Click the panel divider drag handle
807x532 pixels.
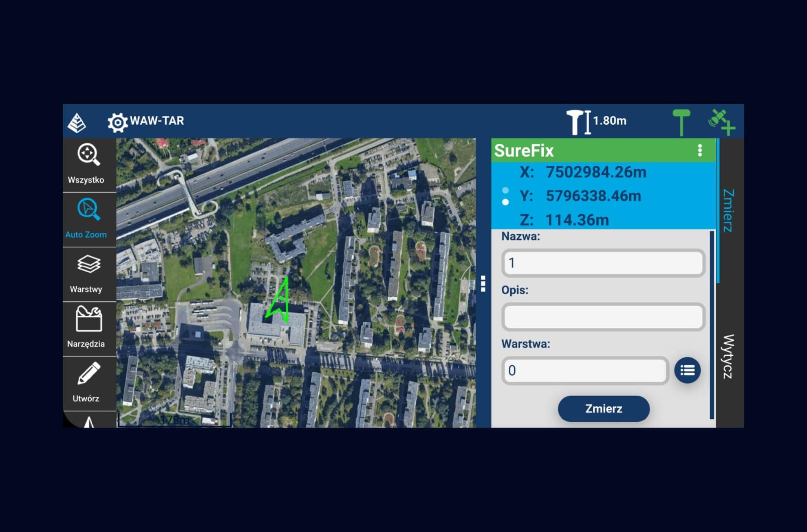483,283
